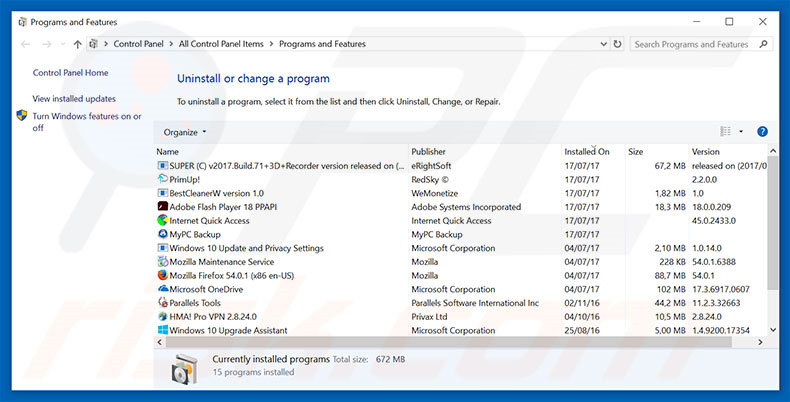Click the HMA! Pro VPN icon
The width and height of the screenshot is (790, 402).
[x=162, y=316]
